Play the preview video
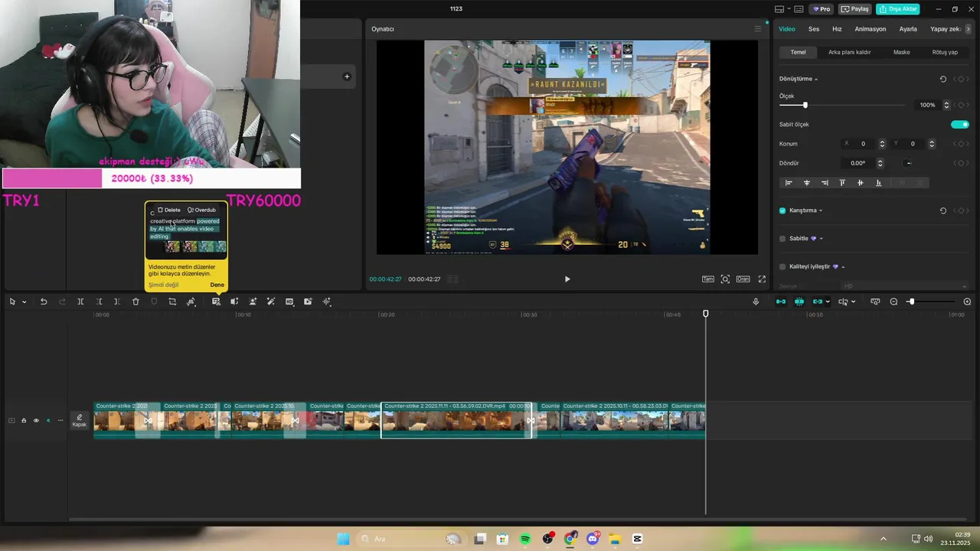The height and width of the screenshot is (551, 980). point(567,279)
